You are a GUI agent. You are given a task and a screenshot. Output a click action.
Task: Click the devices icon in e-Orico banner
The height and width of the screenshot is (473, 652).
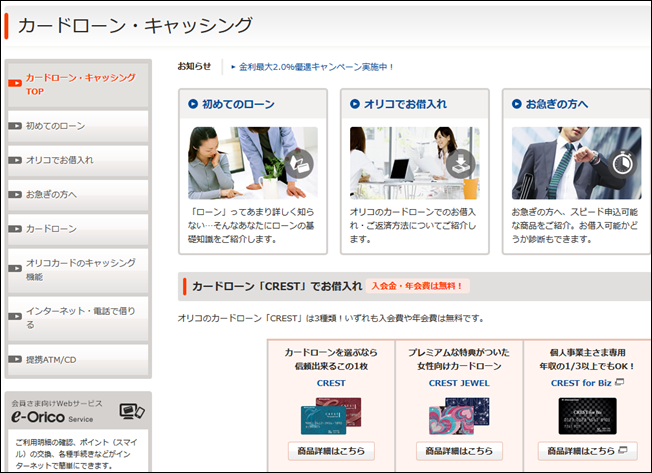132,411
